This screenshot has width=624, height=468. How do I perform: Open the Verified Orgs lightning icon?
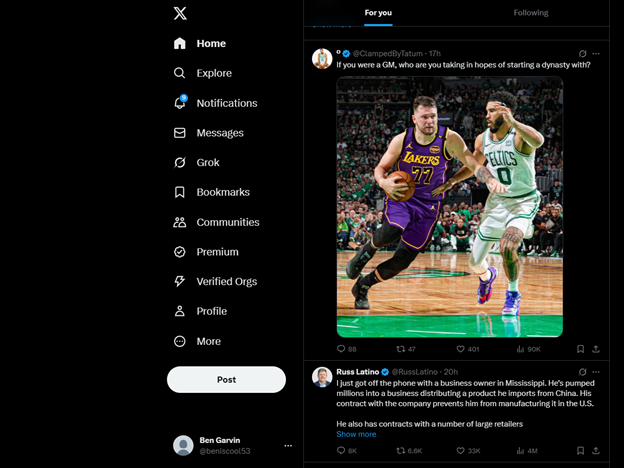point(179,281)
